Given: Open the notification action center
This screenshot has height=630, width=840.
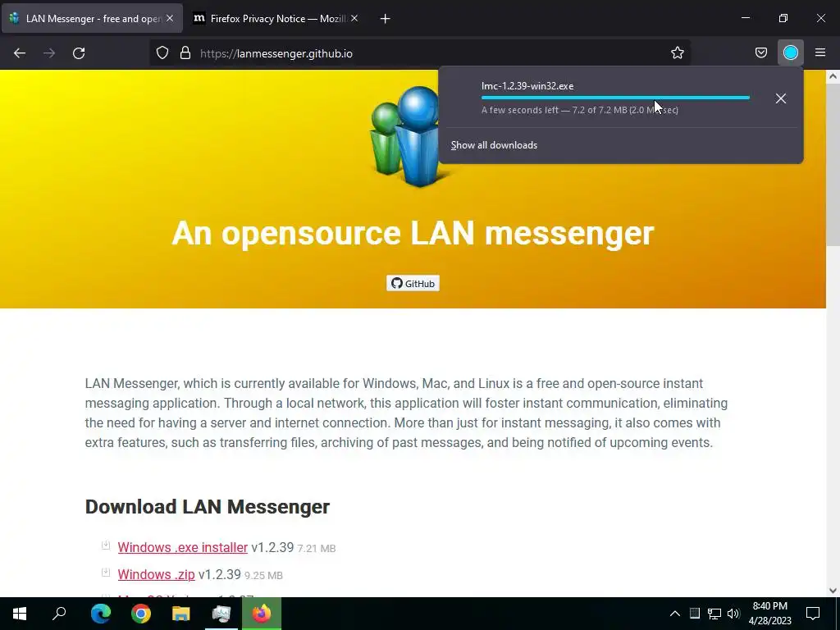Looking at the screenshot, I should [x=813, y=614].
